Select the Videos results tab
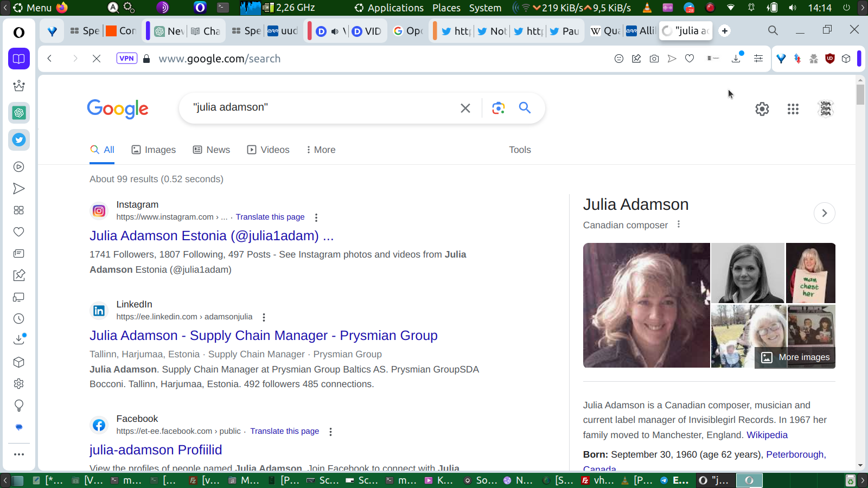The width and height of the screenshot is (868, 488). [269, 150]
